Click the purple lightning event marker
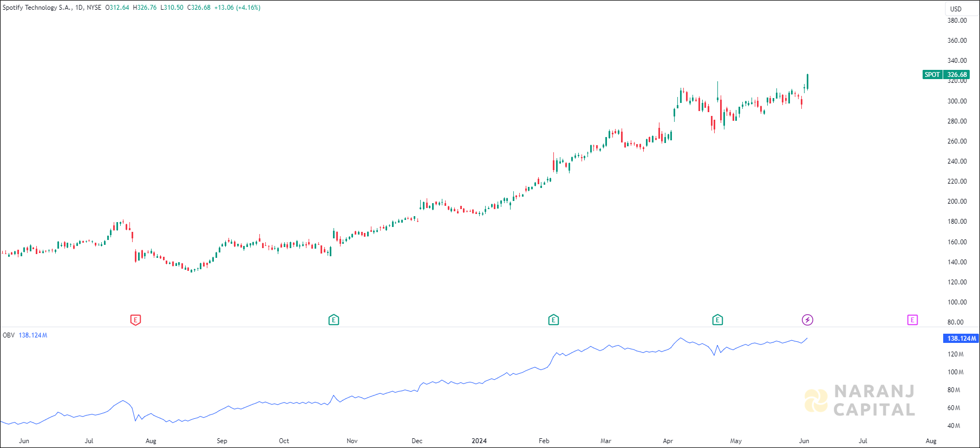The height and width of the screenshot is (448, 980). tap(807, 320)
